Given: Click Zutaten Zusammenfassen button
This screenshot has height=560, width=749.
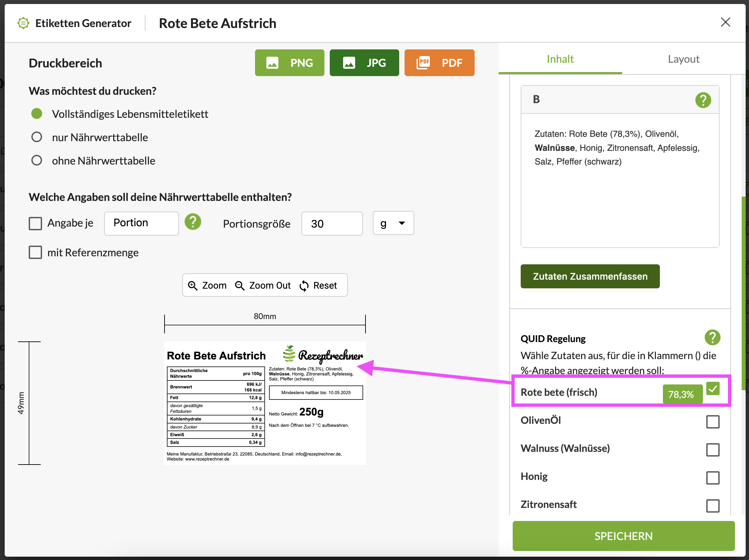Looking at the screenshot, I should pyautogui.click(x=590, y=276).
